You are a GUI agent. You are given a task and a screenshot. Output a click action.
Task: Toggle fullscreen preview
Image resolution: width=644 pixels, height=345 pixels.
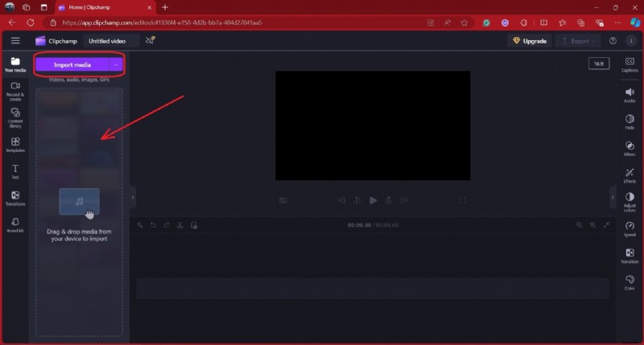pyautogui.click(x=462, y=200)
